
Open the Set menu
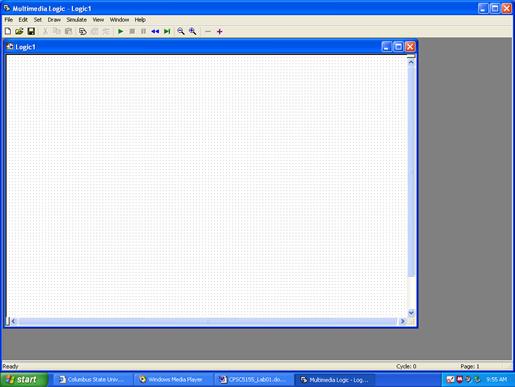click(38, 20)
